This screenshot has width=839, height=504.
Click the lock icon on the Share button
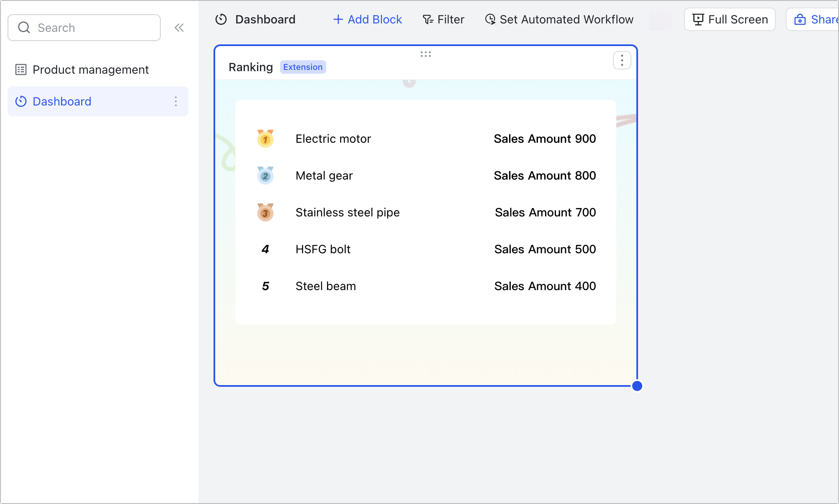(x=800, y=19)
